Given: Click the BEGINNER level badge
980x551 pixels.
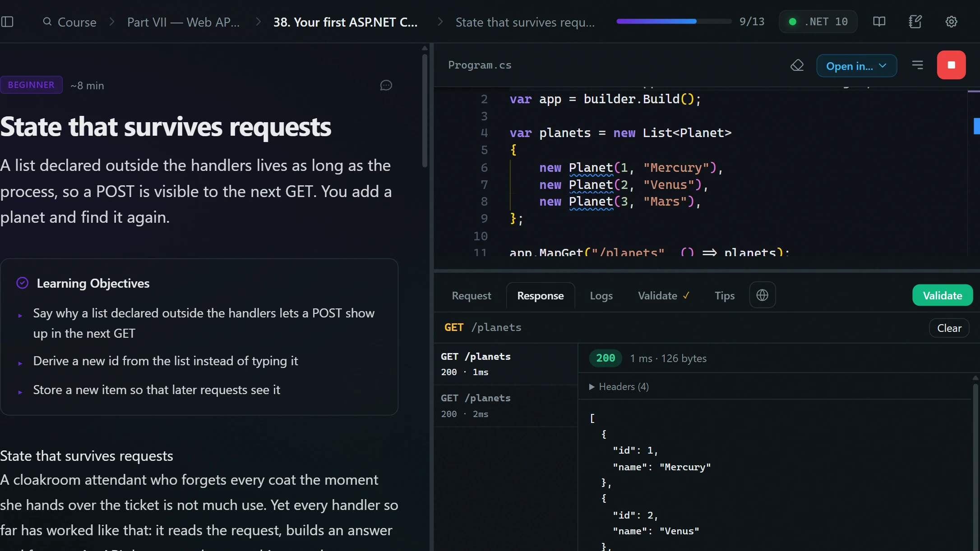Looking at the screenshot, I should (31, 85).
